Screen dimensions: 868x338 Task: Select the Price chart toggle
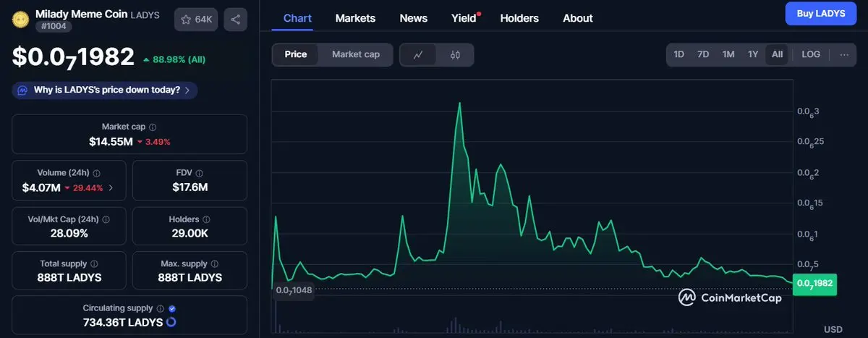coord(296,54)
